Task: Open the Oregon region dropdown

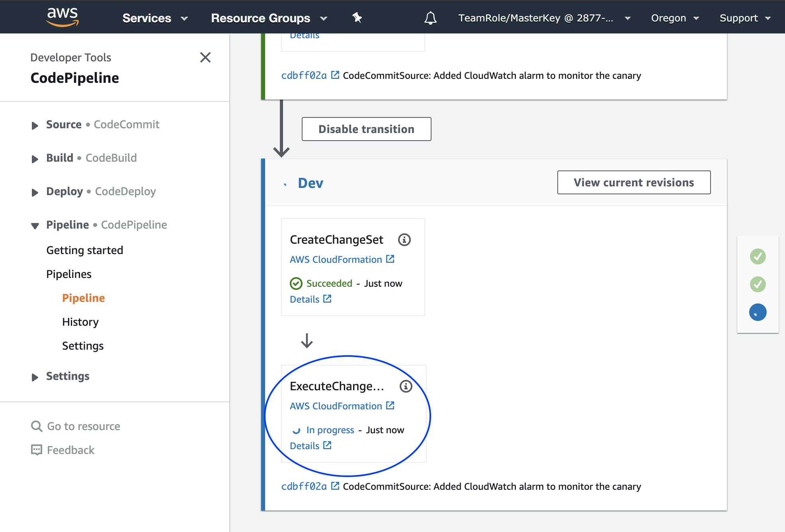Action: pos(675,18)
